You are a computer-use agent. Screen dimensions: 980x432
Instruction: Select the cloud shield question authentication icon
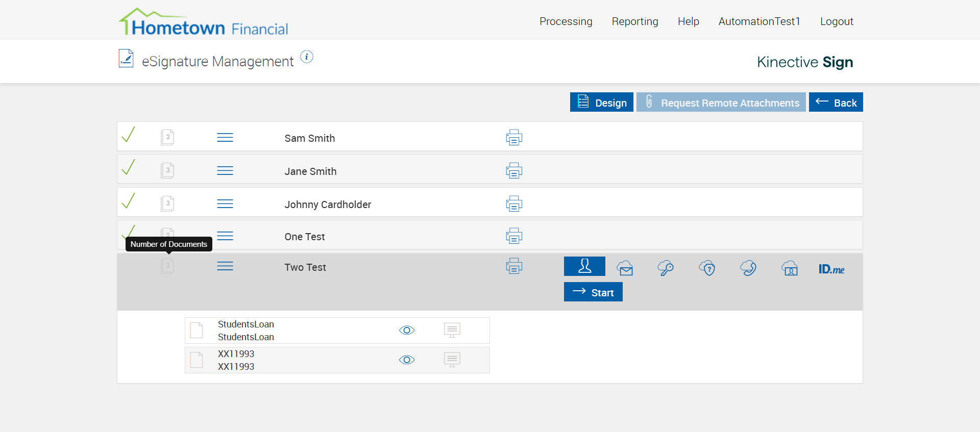coord(707,268)
